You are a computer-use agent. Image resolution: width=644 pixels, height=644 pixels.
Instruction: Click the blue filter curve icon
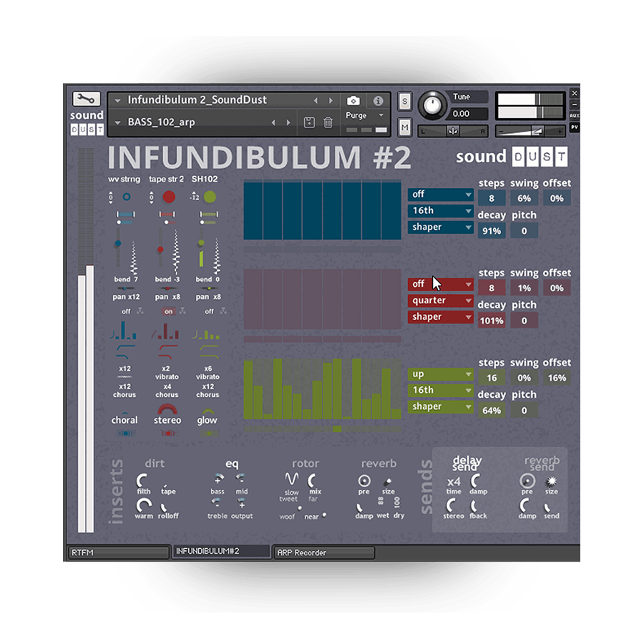[x=125, y=351]
